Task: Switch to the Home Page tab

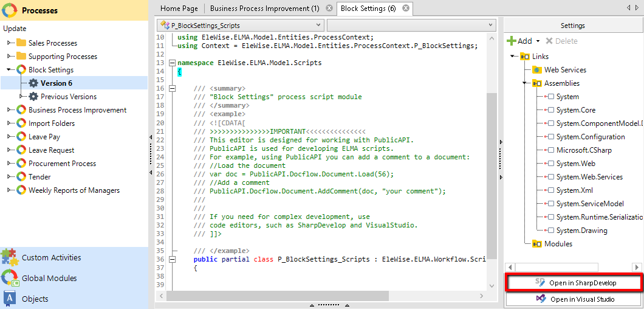Action: coord(179,9)
